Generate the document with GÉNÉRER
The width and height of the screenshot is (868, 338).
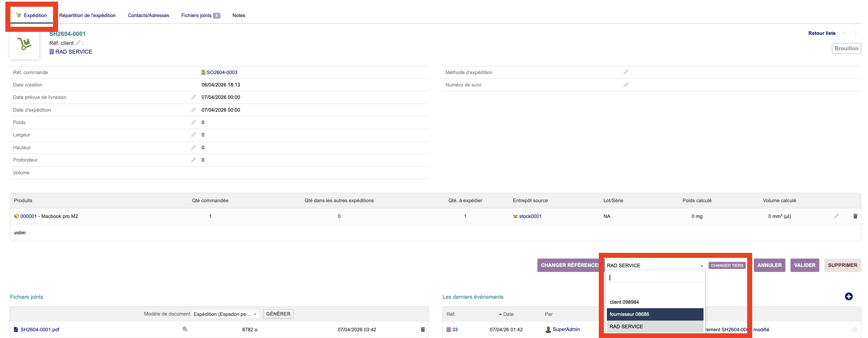[278, 314]
